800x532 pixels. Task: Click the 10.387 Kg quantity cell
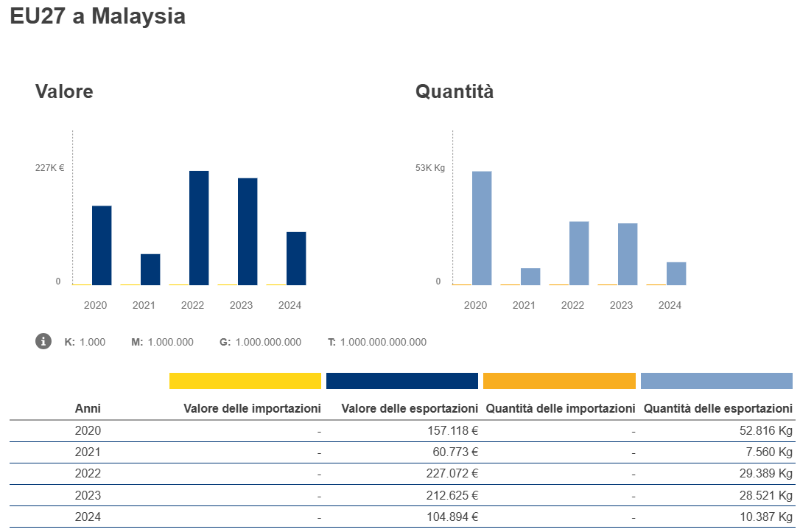click(766, 517)
